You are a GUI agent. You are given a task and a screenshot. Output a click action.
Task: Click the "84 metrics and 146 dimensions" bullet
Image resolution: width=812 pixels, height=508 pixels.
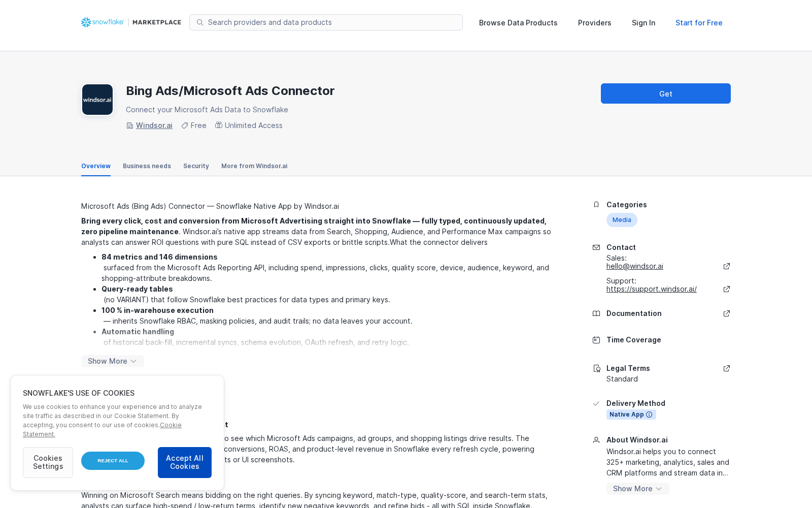159,257
